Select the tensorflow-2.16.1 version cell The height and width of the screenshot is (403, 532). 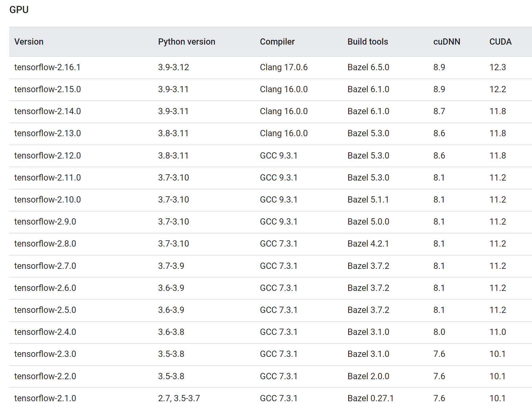point(47,67)
